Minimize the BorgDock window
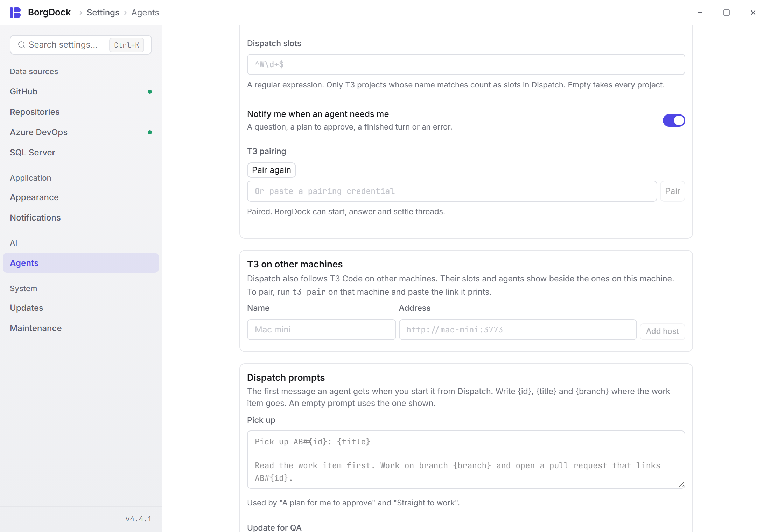This screenshot has width=770, height=532. pyautogui.click(x=700, y=13)
